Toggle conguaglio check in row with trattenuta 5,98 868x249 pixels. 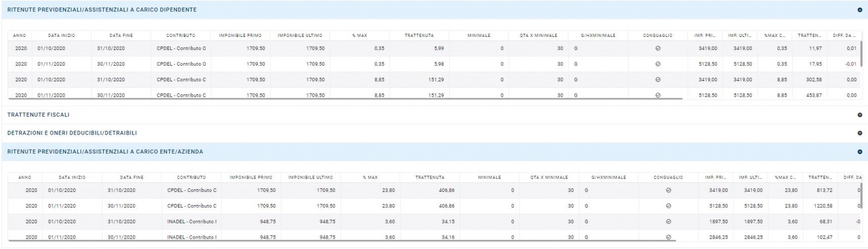[658, 64]
